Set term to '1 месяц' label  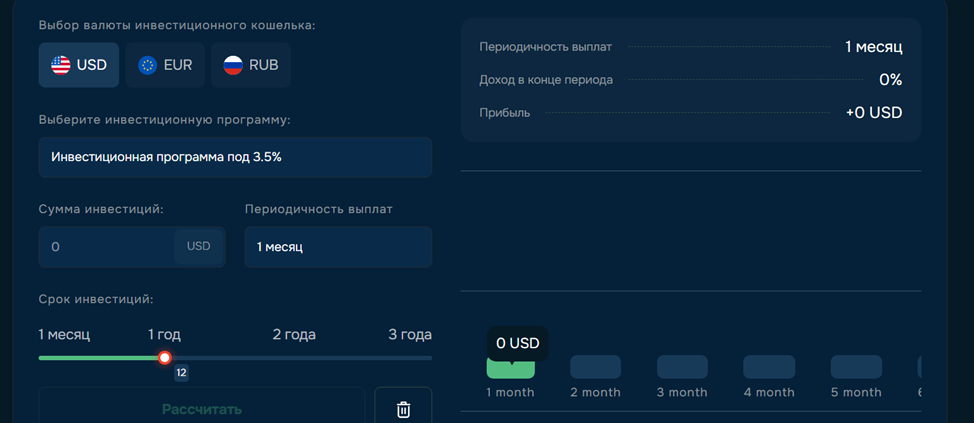[x=64, y=334]
